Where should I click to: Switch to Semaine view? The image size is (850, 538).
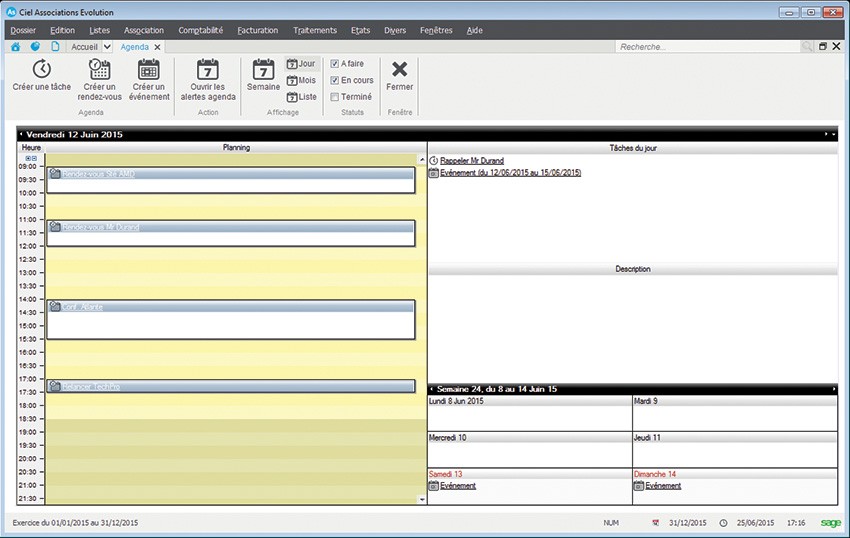263,69
